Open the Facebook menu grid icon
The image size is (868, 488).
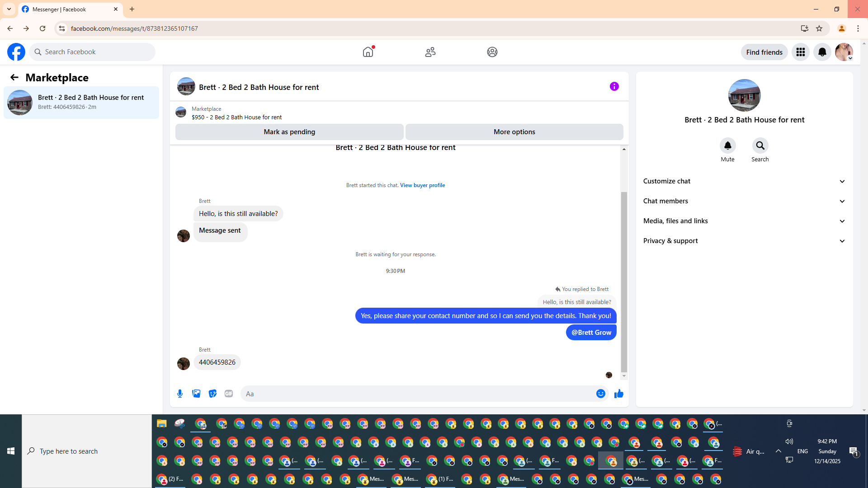click(800, 52)
